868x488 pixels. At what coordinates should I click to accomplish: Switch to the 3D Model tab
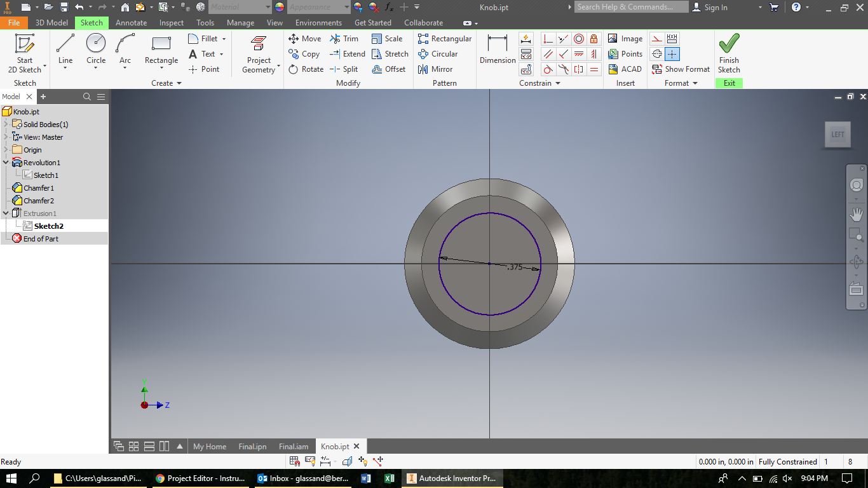(x=51, y=23)
